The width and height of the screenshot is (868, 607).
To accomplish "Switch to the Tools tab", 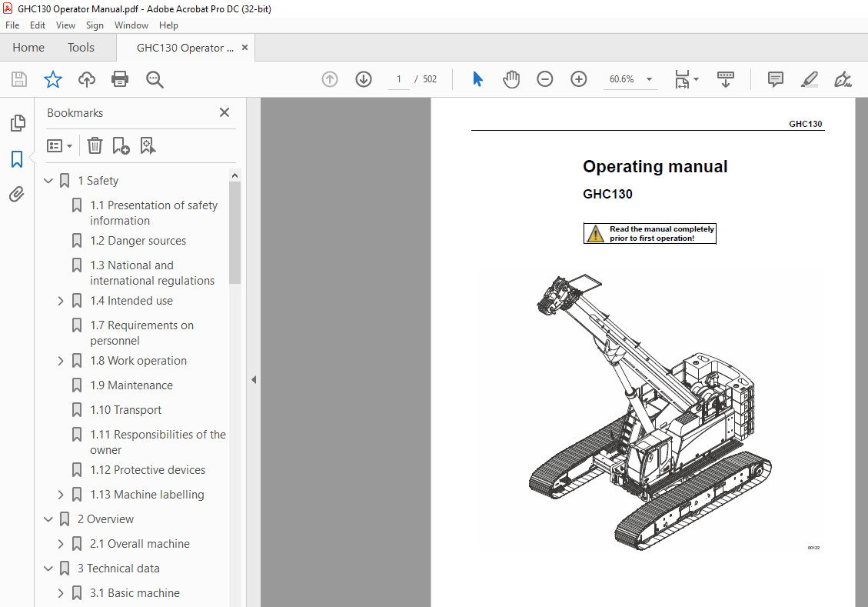I will [x=81, y=48].
